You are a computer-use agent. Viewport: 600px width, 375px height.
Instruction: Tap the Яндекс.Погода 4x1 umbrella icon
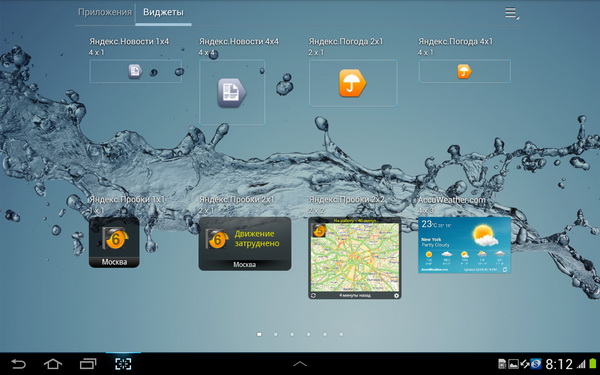click(464, 71)
